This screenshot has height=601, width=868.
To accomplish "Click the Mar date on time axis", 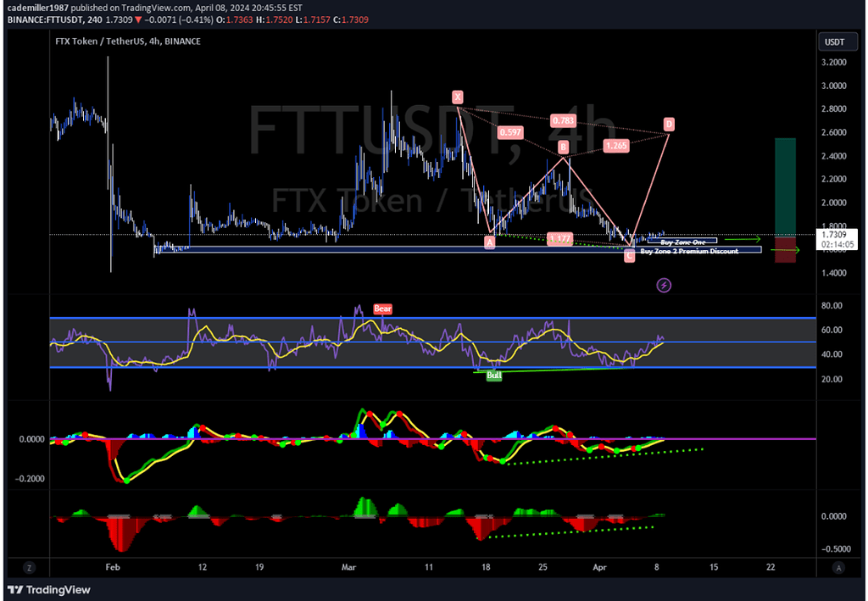I will (x=348, y=567).
